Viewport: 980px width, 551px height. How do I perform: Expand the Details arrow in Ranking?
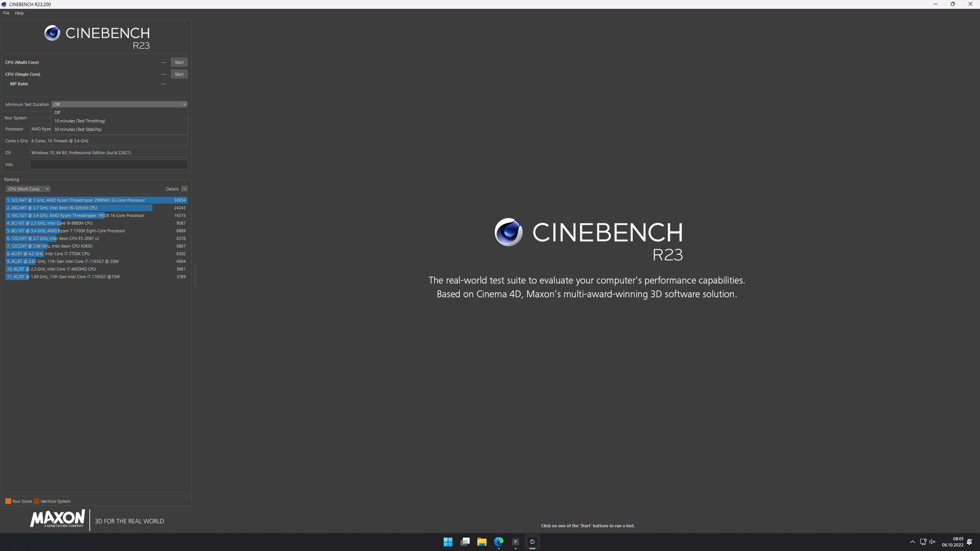(x=185, y=189)
